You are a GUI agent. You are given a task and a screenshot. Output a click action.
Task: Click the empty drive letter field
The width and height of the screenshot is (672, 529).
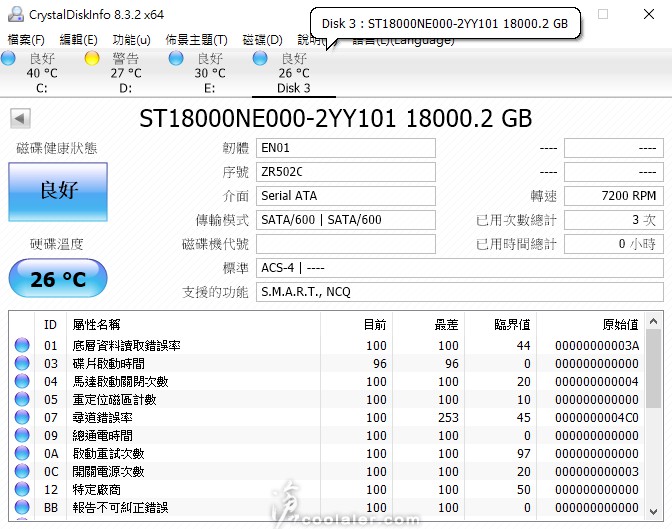(x=346, y=244)
